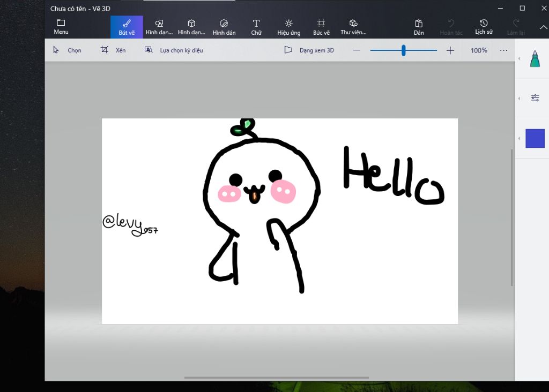Screen dimensions: 549x392
Task: Select the Bút vẽ brushes tab
Action: tap(127, 27)
